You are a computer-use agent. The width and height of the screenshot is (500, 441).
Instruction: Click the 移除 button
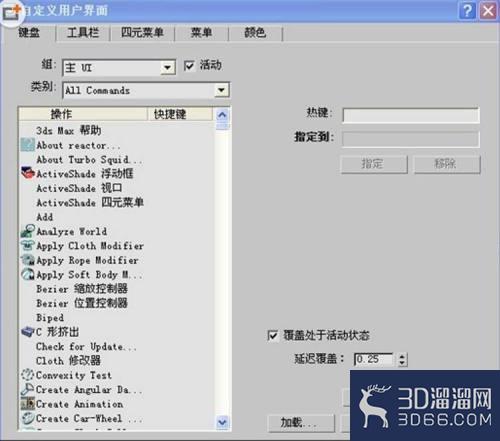[x=447, y=164]
